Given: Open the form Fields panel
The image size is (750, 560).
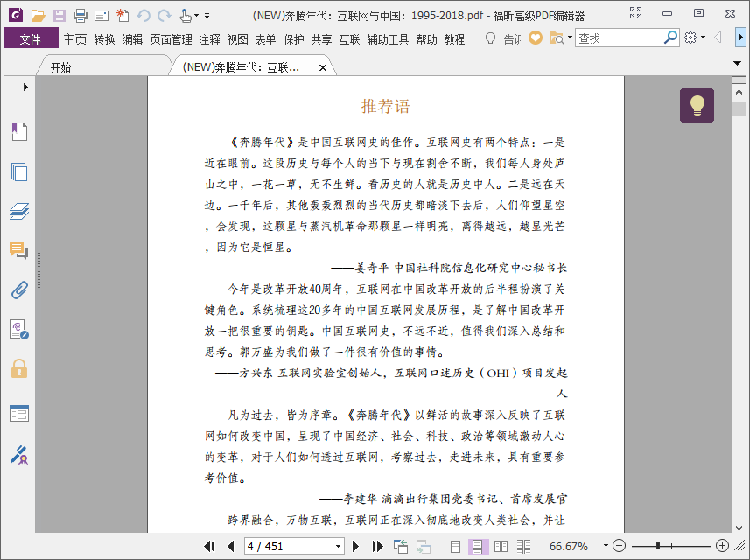Looking at the screenshot, I should pos(19,414).
